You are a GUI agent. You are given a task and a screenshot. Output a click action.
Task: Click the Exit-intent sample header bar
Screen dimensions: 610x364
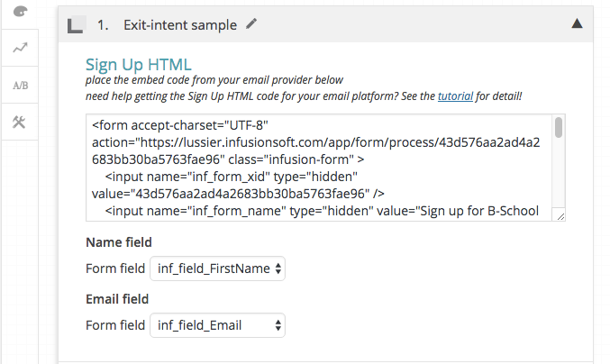(405, 25)
